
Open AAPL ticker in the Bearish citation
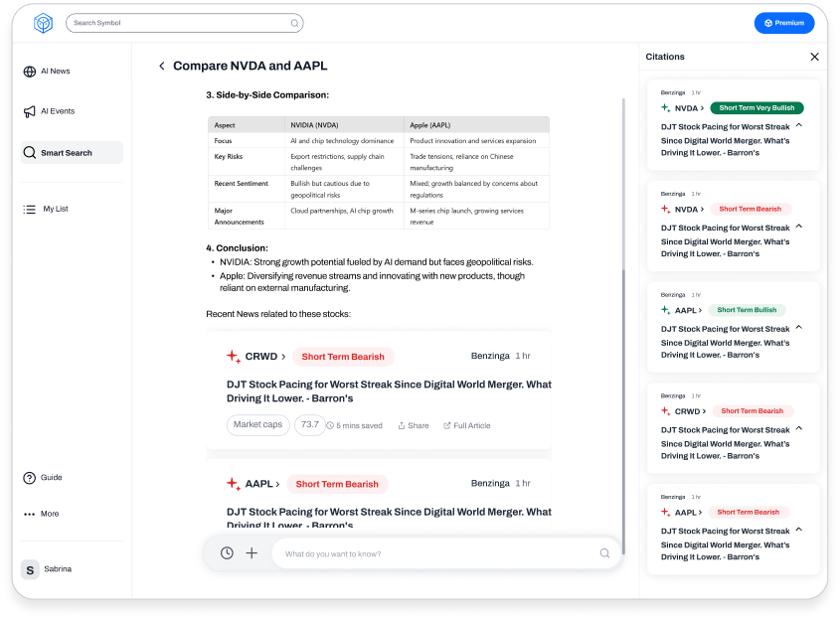point(688,513)
